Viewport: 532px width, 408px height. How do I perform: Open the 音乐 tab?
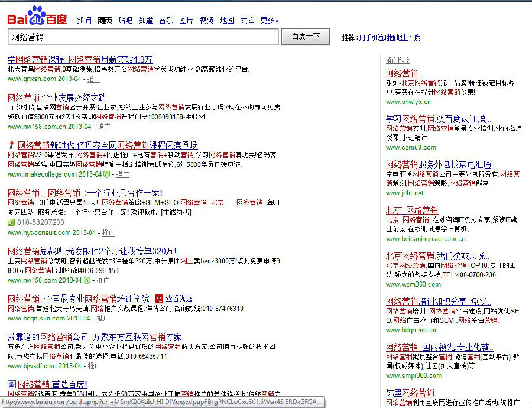coord(166,20)
